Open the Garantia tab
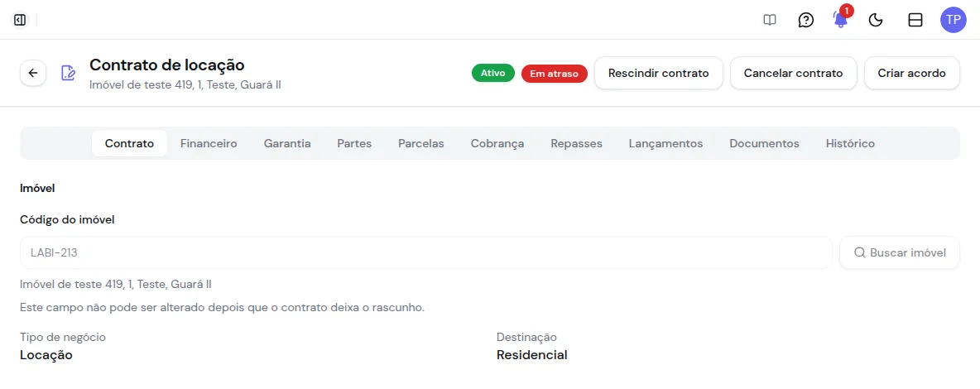 287,143
